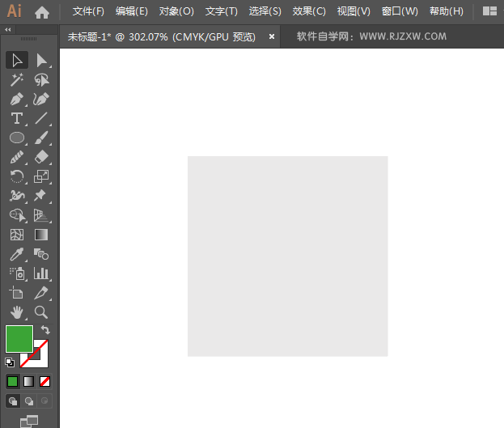Screen dimensions: 504x428
Task: Set paint mode to None
Action: click(x=44, y=381)
